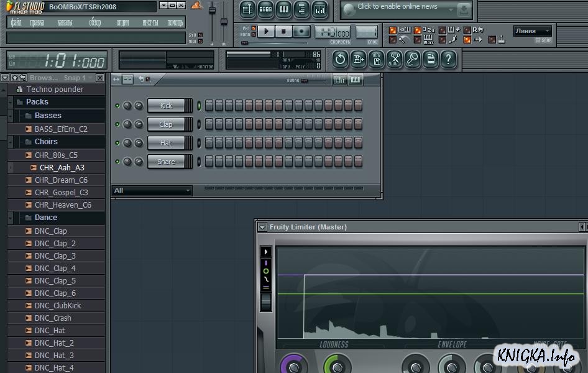Click the Fruity Limiter play arrow icon
This screenshot has width=588, height=373.
[266, 252]
